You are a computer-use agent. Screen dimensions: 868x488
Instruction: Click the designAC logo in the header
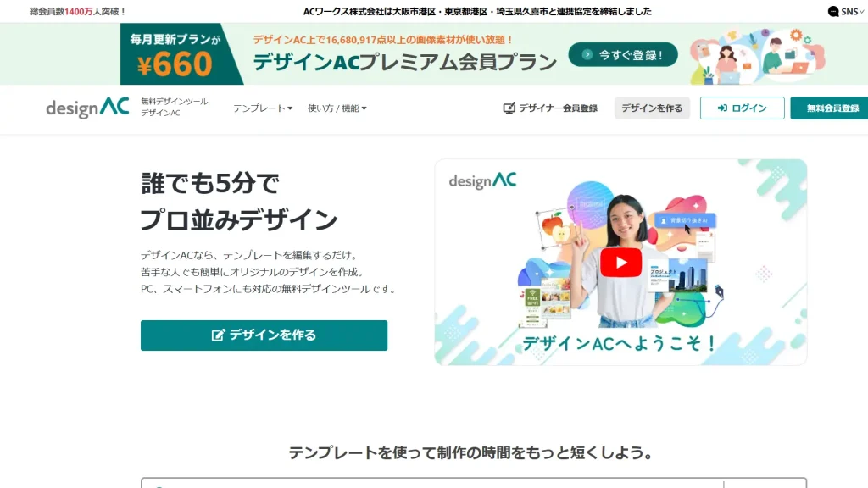tap(87, 108)
